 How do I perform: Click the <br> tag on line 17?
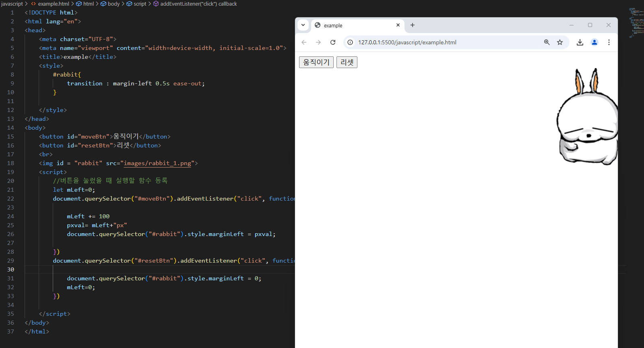click(46, 154)
